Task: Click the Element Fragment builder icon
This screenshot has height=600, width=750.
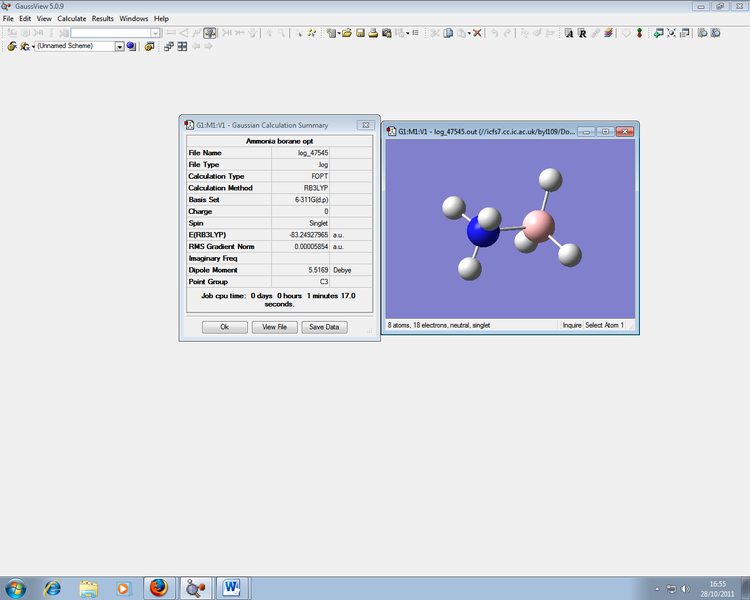Action: click(x=12, y=33)
